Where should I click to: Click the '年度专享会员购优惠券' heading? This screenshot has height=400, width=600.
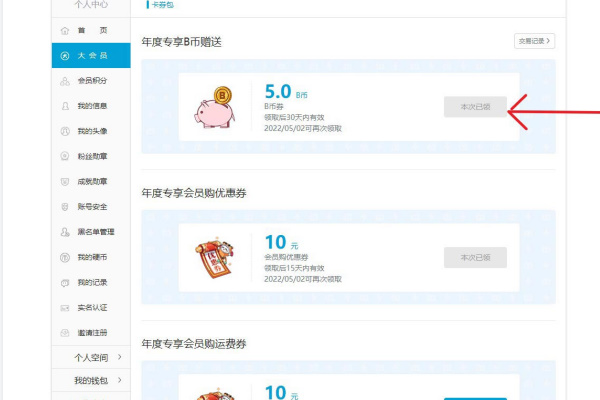click(194, 193)
